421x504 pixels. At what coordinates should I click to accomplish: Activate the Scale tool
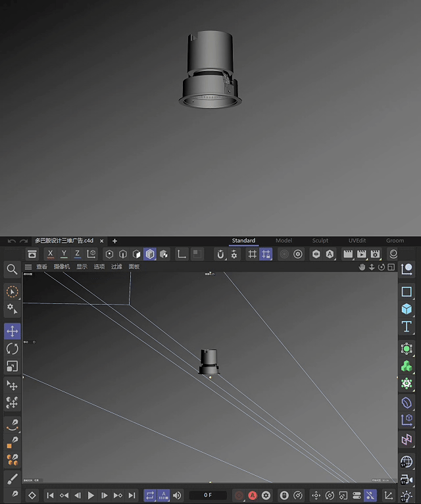tap(12, 366)
